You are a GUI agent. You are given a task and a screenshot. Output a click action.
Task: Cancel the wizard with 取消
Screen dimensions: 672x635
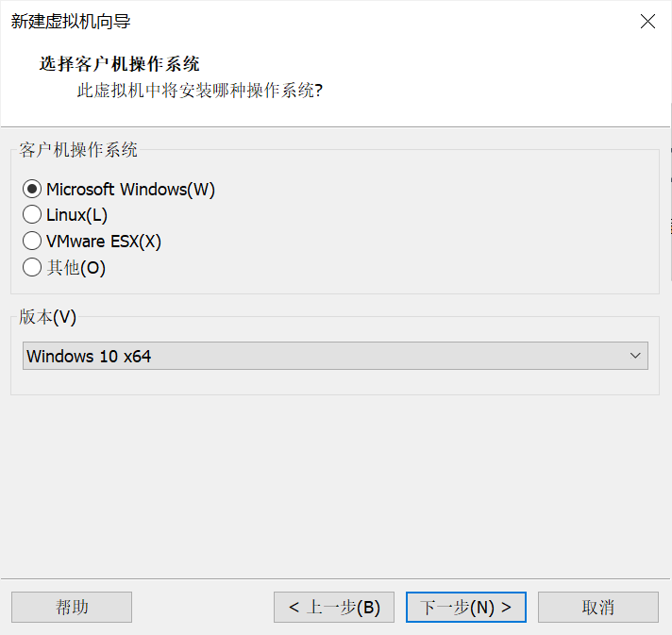click(598, 607)
